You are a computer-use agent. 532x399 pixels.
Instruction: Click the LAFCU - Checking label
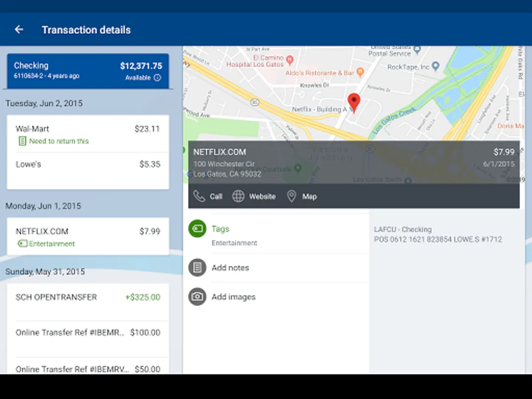pos(403,229)
